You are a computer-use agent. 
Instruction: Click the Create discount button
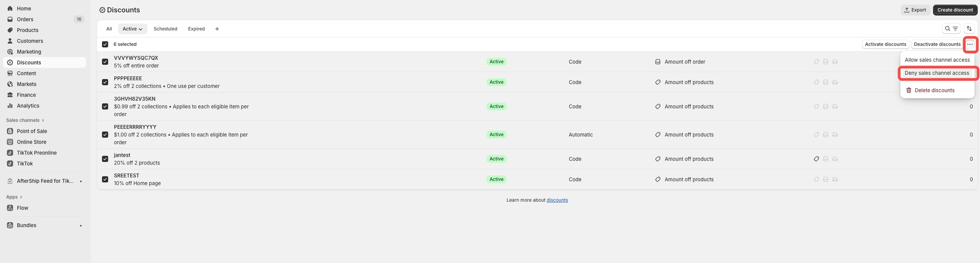click(x=955, y=10)
